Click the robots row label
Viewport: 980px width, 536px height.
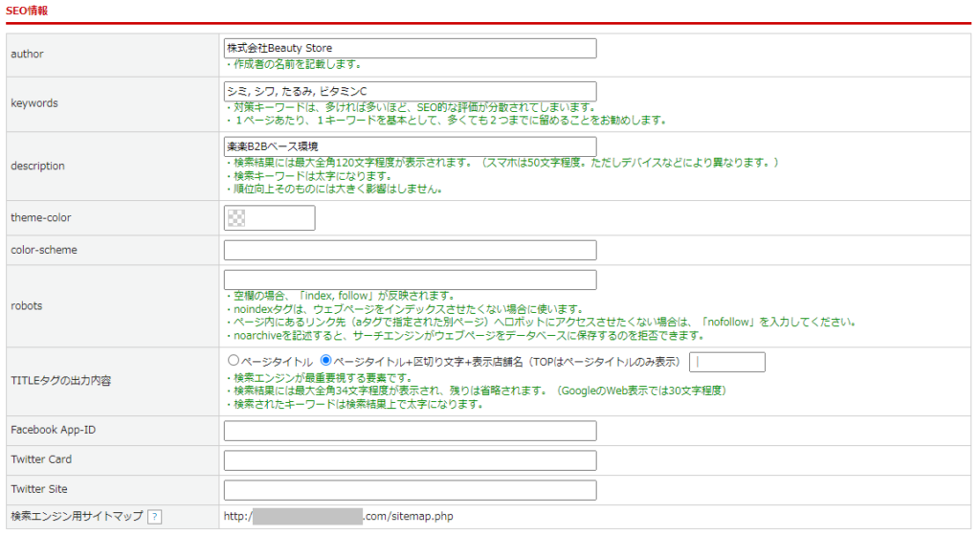26,305
